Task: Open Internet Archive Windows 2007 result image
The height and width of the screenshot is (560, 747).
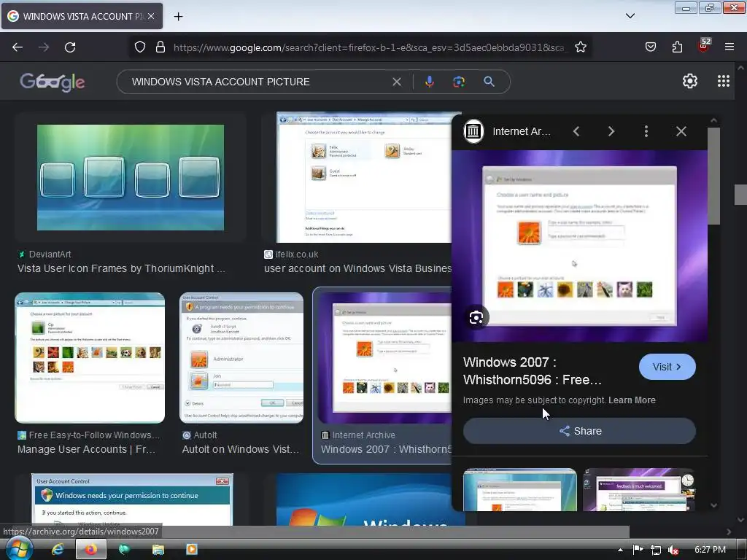Action: coord(385,358)
